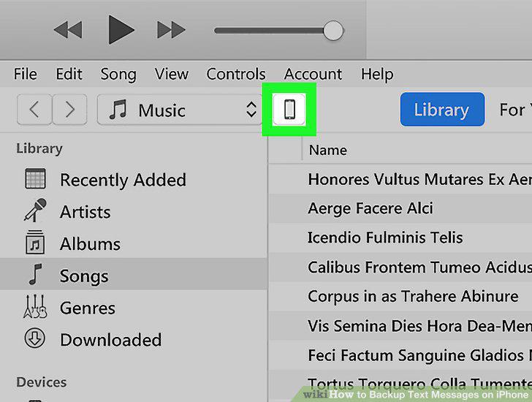Select the Artists microphone icon
The image size is (532, 402).
[x=35, y=210]
